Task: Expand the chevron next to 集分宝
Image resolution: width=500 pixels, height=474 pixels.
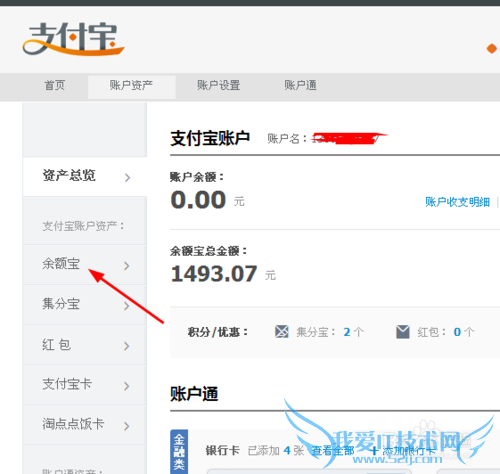Action: (126, 306)
